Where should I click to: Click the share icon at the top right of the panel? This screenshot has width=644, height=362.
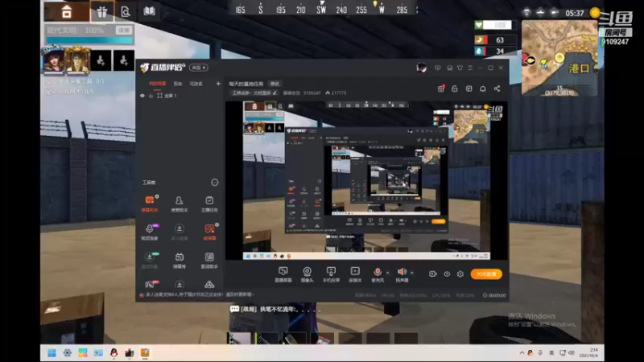click(x=497, y=88)
